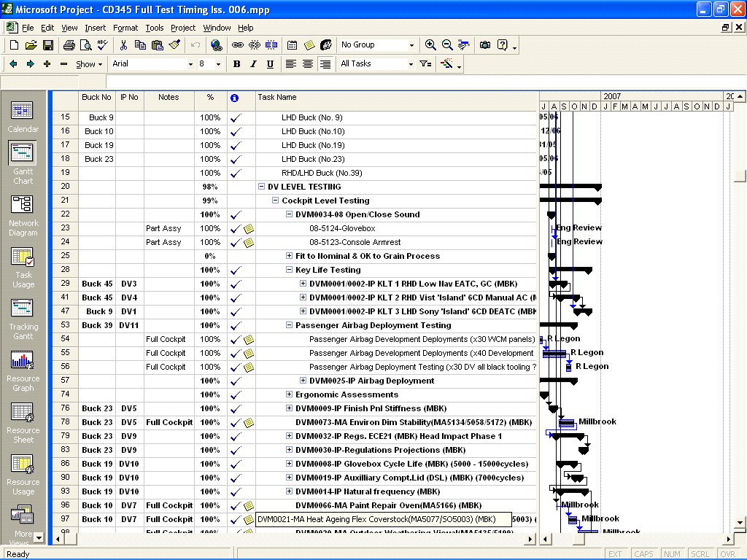Screen dimensions: 747x560
Task: Copy the selected cell
Action: tap(140, 44)
